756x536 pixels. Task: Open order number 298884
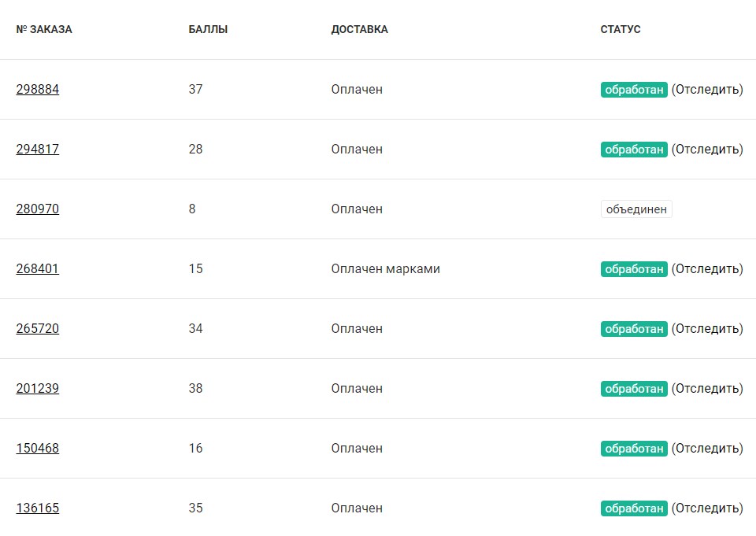point(38,89)
